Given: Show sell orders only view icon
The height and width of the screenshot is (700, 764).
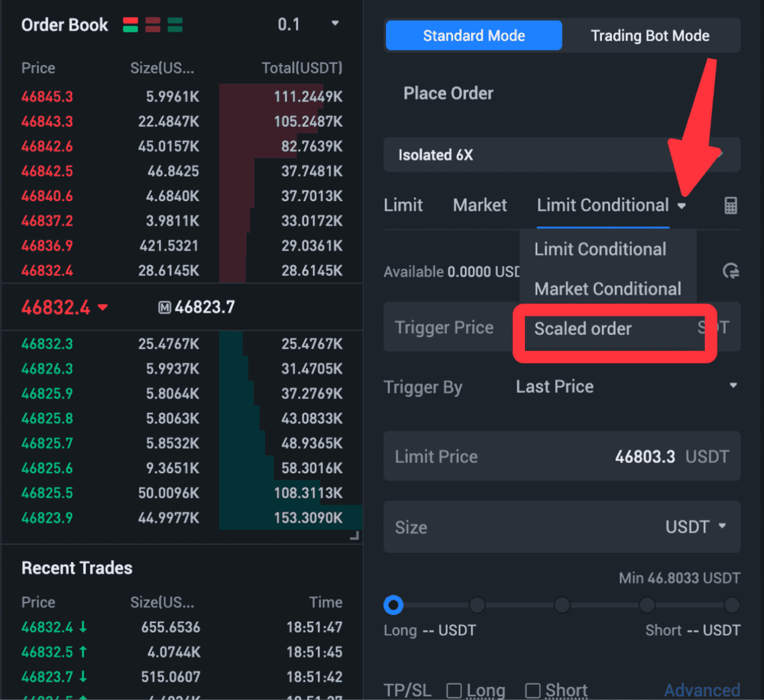Looking at the screenshot, I should (x=153, y=25).
